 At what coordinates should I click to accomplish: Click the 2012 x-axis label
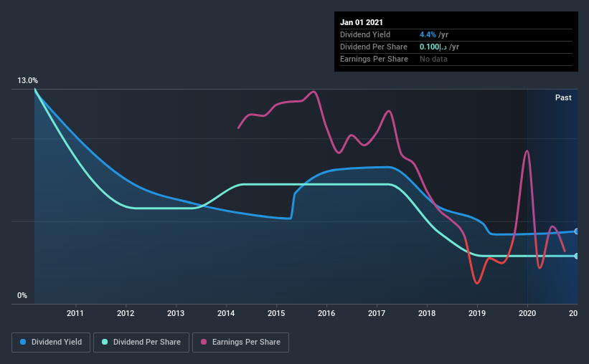pos(126,313)
